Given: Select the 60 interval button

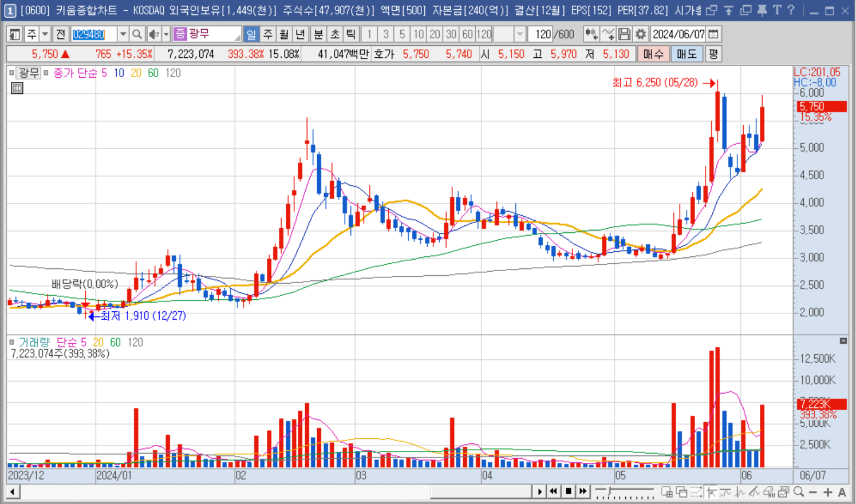Looking at the screenshot, I should click(x=468, y=34).
